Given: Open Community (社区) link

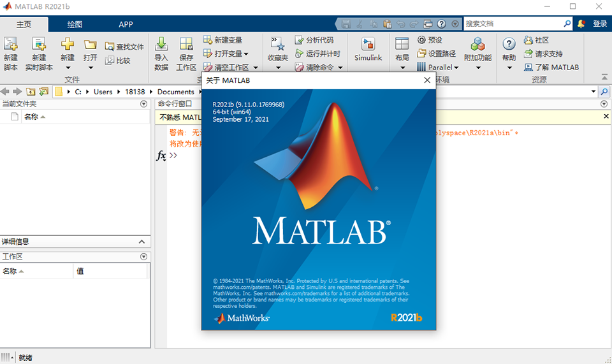Looking at the screenshot, I should 537,40.
